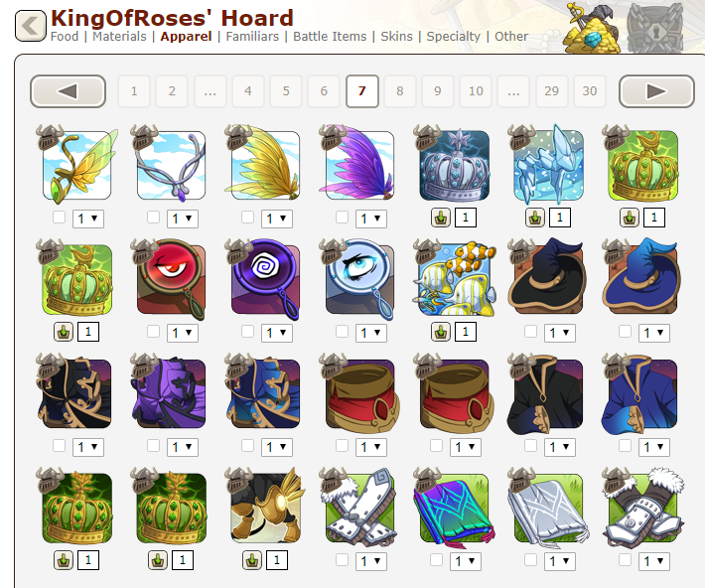Select the purple swirl hand mirror item

tap(265, 279)
